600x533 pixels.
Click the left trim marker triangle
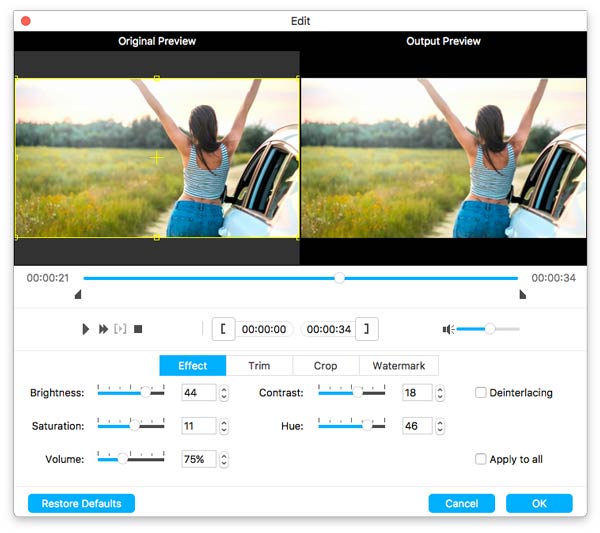[78, 295]
